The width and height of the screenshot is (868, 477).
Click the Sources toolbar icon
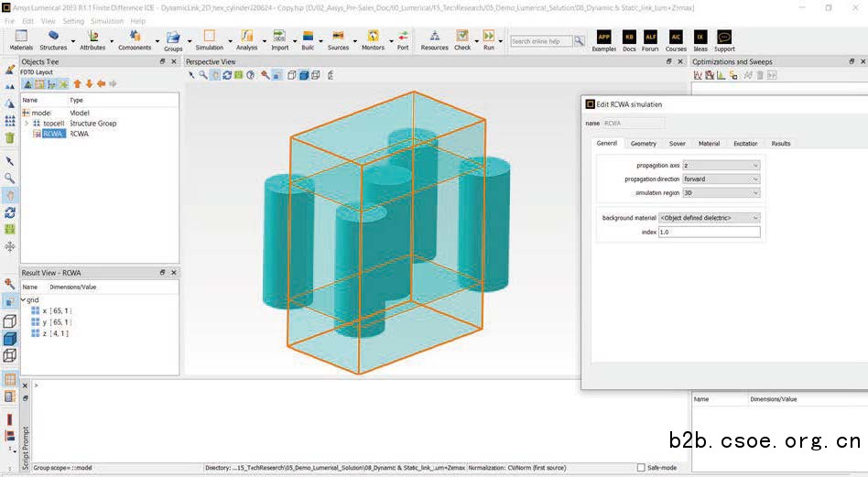[338, 37]
